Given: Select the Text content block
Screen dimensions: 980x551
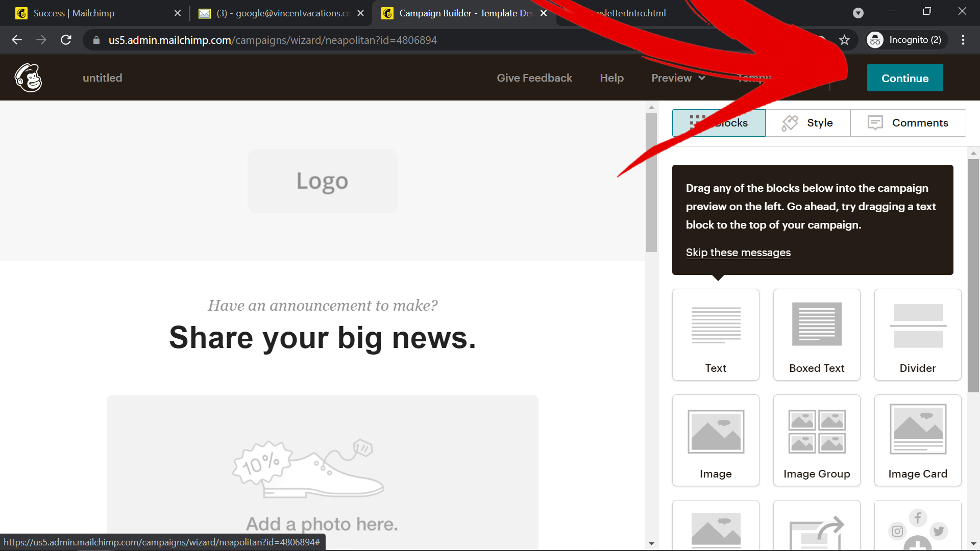Looking at the screenshot, I should click(716, 335).
